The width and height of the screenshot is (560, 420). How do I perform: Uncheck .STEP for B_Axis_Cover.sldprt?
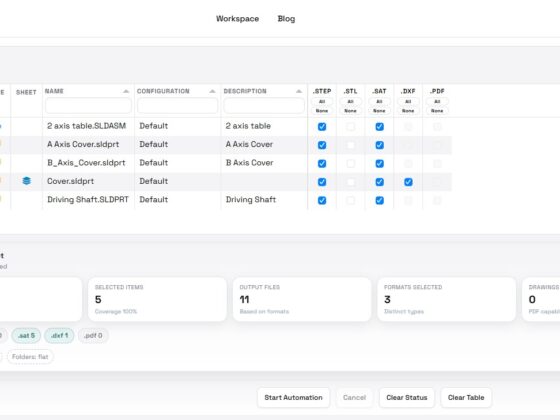pos(322,164)
